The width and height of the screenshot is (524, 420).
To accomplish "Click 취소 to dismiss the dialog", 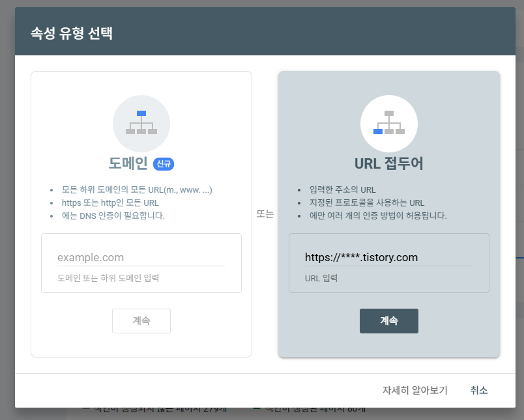I will click(x=479, y=390).
